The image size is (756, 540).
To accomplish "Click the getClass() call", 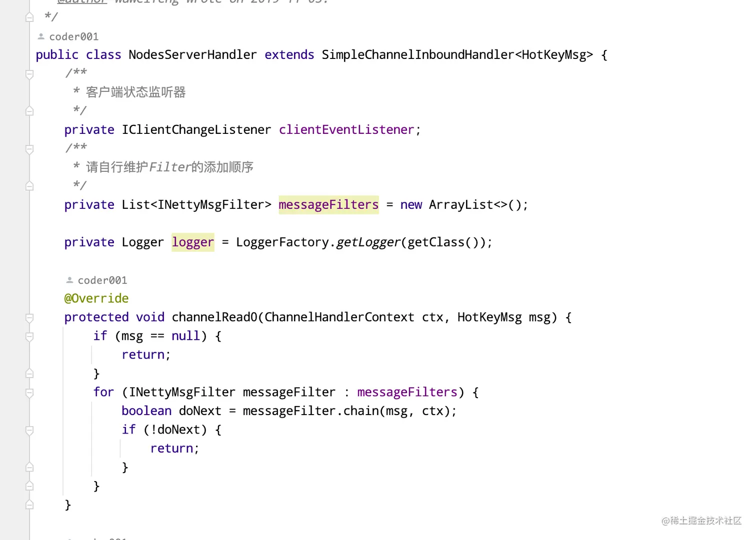I will coord(443,242).
